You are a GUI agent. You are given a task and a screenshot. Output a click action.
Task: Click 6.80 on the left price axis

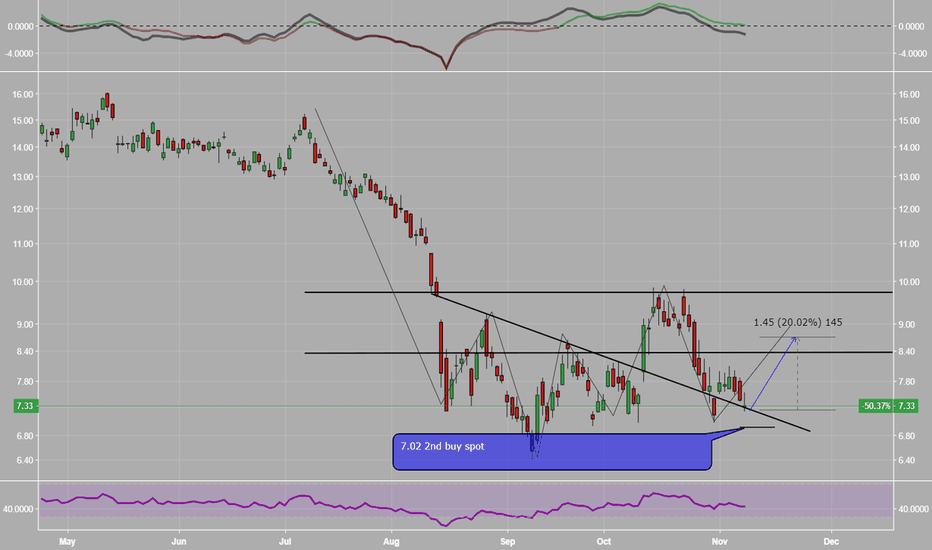coord(25,436)
